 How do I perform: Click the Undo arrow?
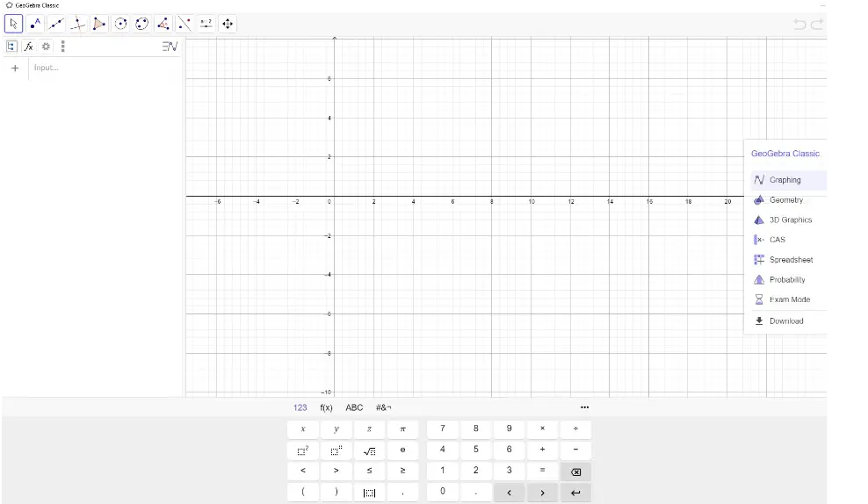point(799,24)
